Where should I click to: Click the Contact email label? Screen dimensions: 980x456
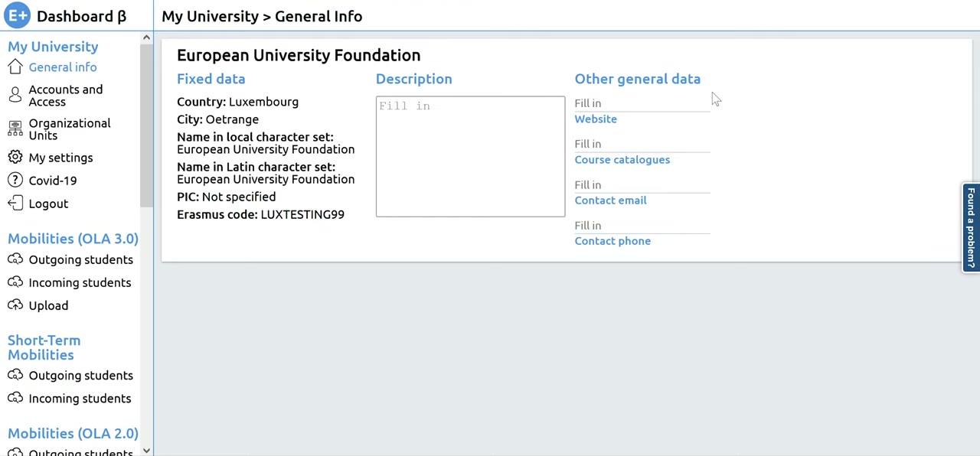coord(610,200)
